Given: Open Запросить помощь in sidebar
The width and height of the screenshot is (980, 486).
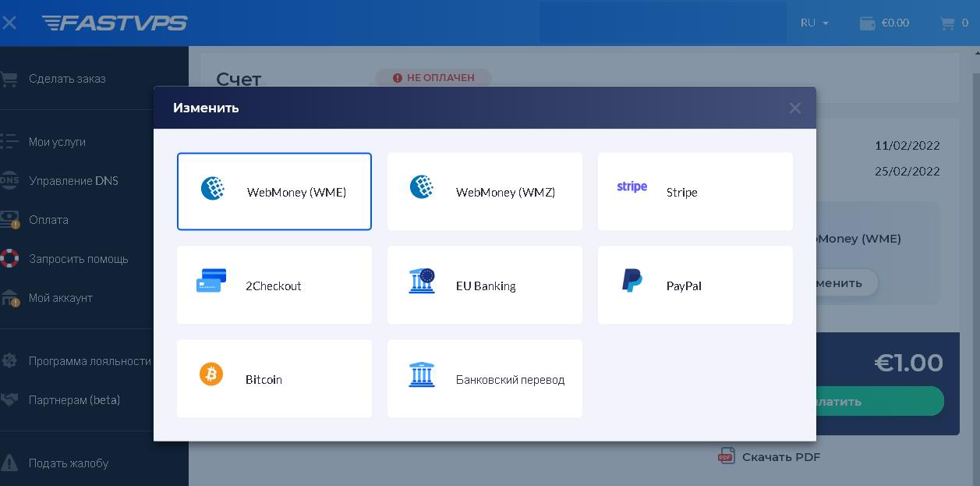Looking at the screenshot, I should pyautogui.click(x=78, y=259).
